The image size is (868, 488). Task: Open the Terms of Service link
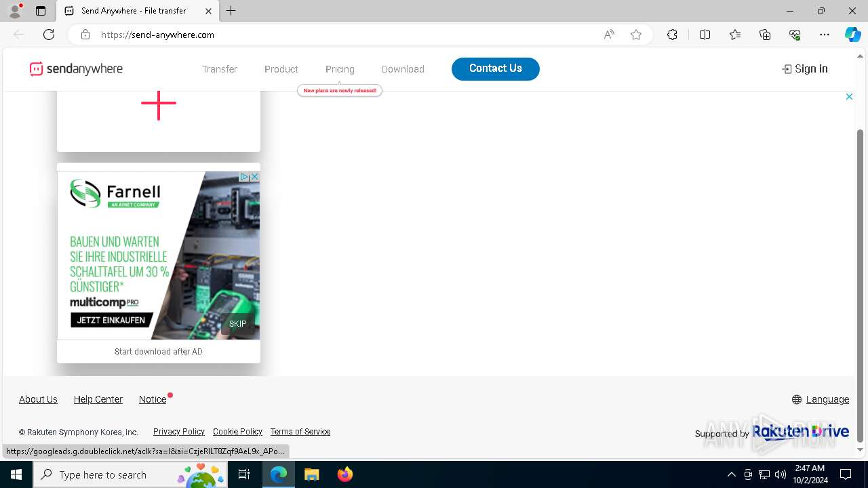[300, 432]
